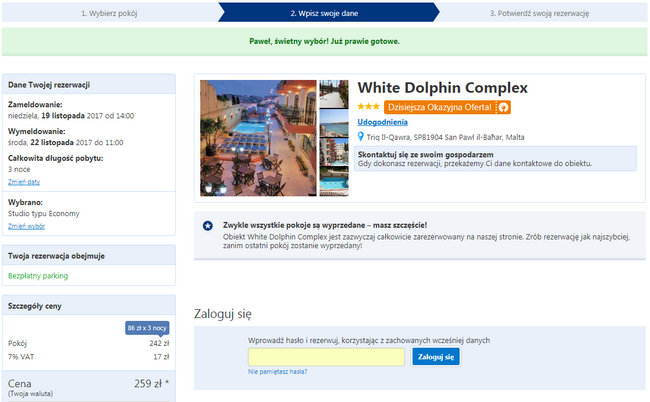Click the 3 noce stay length text
This screenshot has width=650, height=402.
19,169
